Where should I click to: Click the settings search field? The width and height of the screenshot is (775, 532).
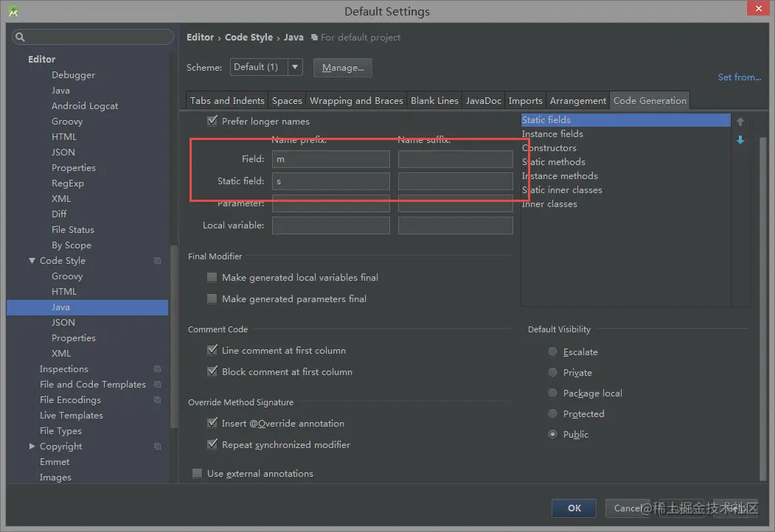93,37
